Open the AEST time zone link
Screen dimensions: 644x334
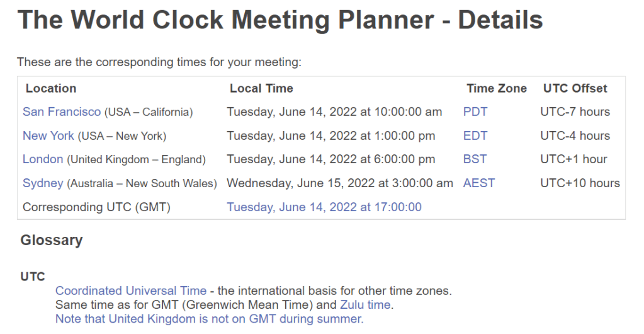(x=479, y=183)
